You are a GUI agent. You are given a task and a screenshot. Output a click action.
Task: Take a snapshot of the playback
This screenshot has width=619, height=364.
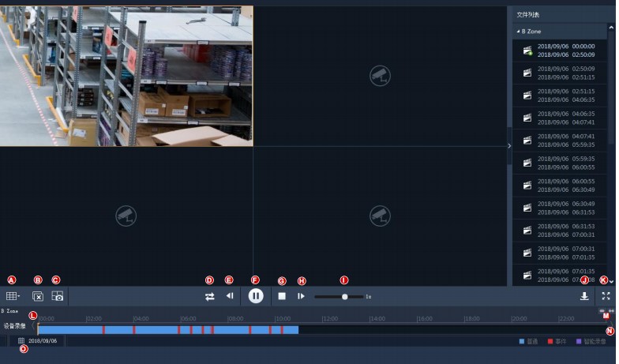[x=57, y=296]
